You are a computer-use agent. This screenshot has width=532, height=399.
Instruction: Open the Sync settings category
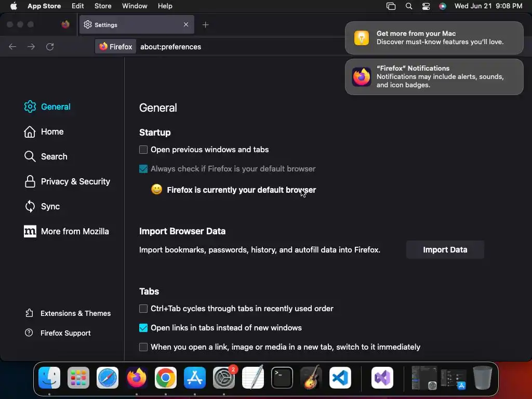coord(42,206)
